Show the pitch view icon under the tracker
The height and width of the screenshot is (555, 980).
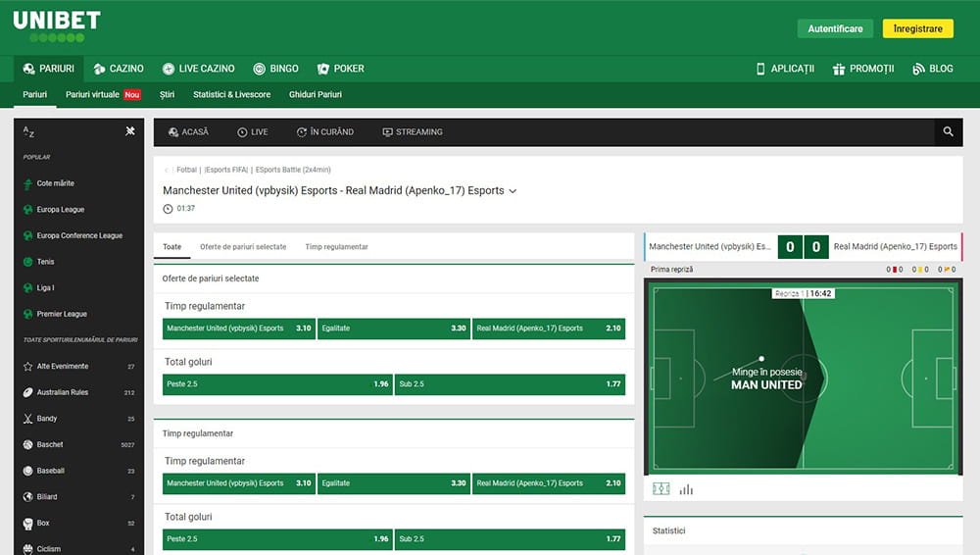[661, 488]
